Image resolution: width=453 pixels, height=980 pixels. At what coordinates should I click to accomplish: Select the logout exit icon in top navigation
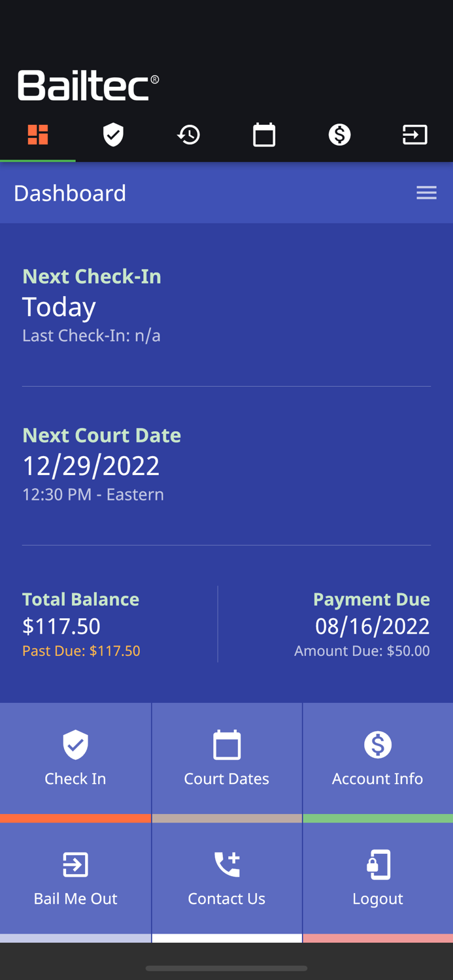(415, 135)
